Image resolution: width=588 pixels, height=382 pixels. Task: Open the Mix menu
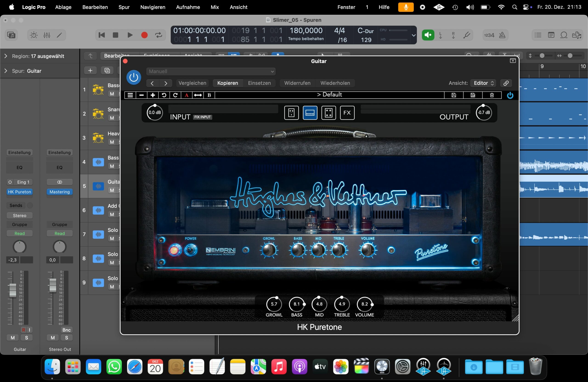[215, 7]
